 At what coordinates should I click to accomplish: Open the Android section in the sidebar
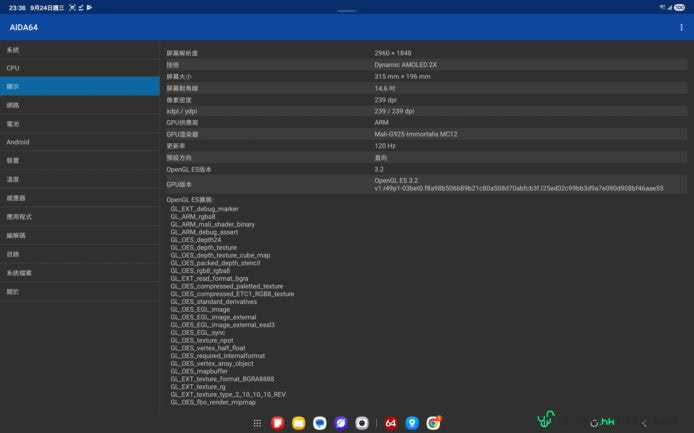(x=80, y=142)
